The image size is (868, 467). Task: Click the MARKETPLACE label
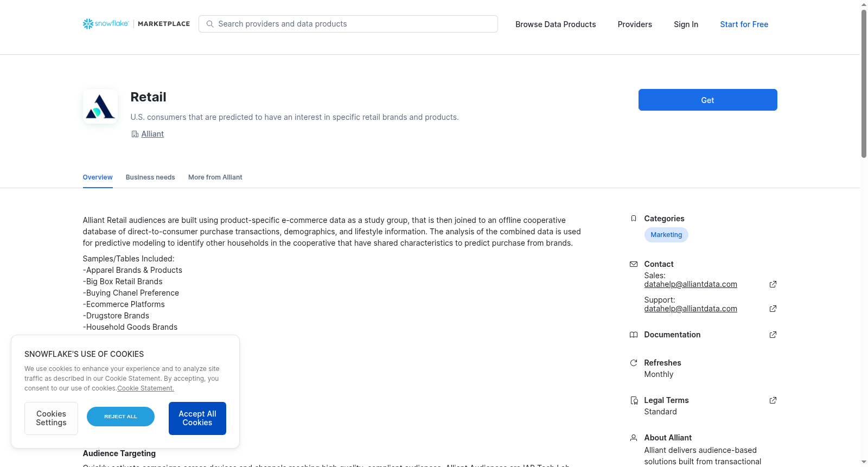(x=164, y=24)
